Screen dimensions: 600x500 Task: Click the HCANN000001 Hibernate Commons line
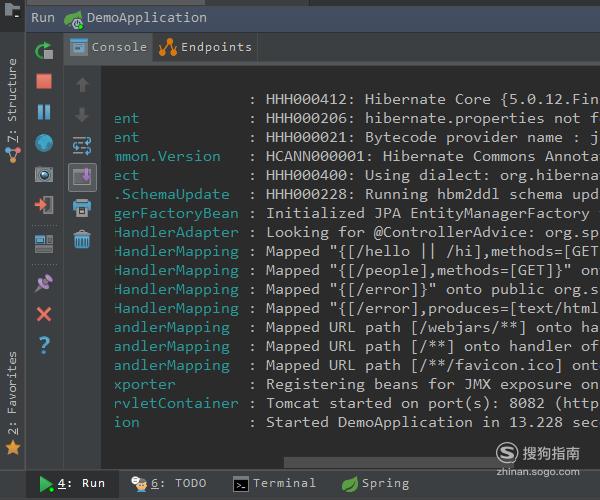(x=357, y=156)
